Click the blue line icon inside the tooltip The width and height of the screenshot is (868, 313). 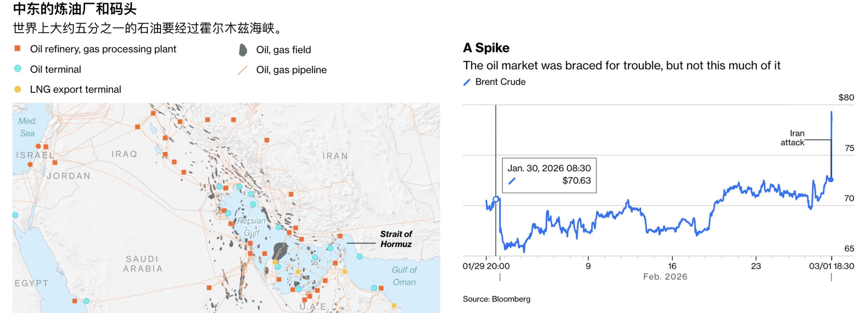coord(512,181)
